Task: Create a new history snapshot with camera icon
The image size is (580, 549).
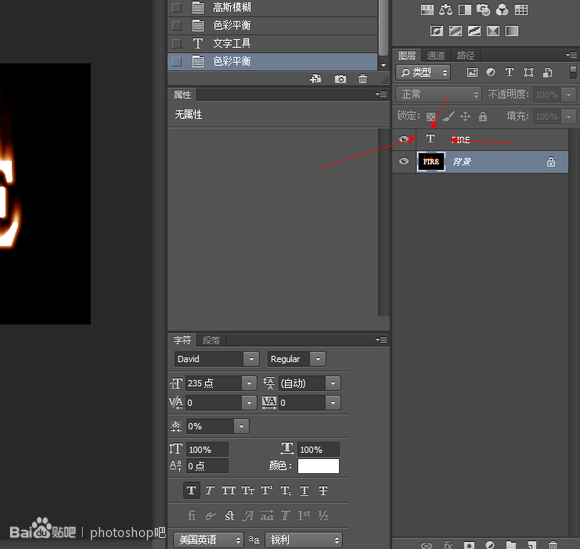Action: pyautogui.click(x=340, y=79)
